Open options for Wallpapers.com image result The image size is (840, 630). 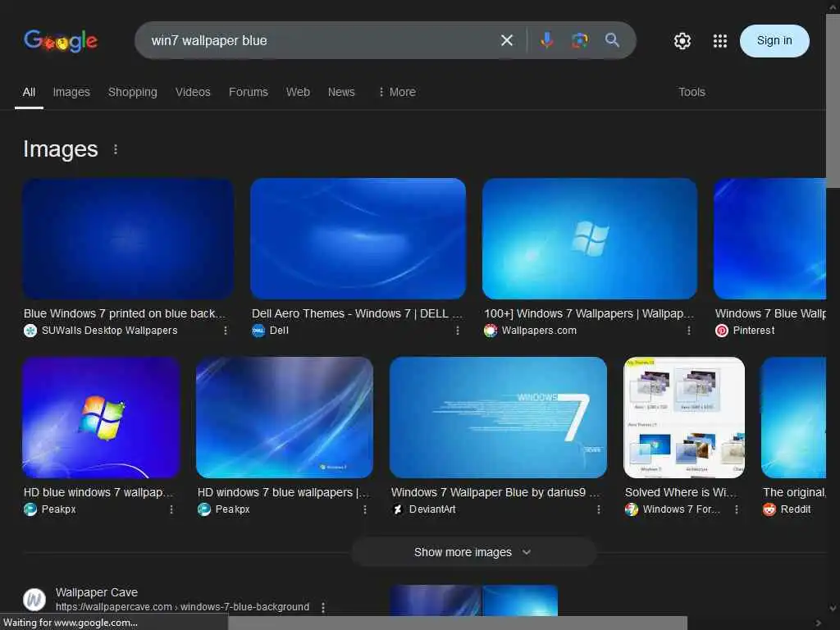(689, 331)
